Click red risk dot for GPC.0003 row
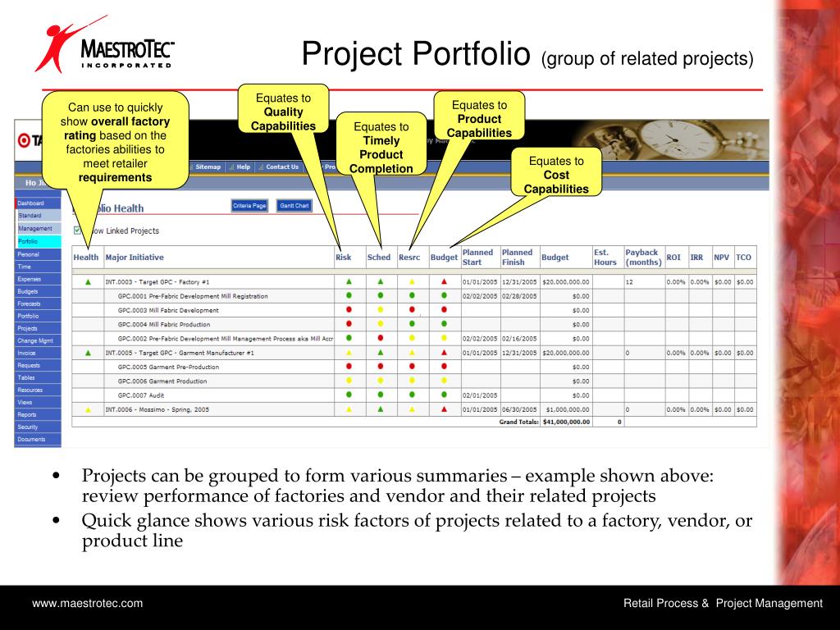 click(349, 309)
